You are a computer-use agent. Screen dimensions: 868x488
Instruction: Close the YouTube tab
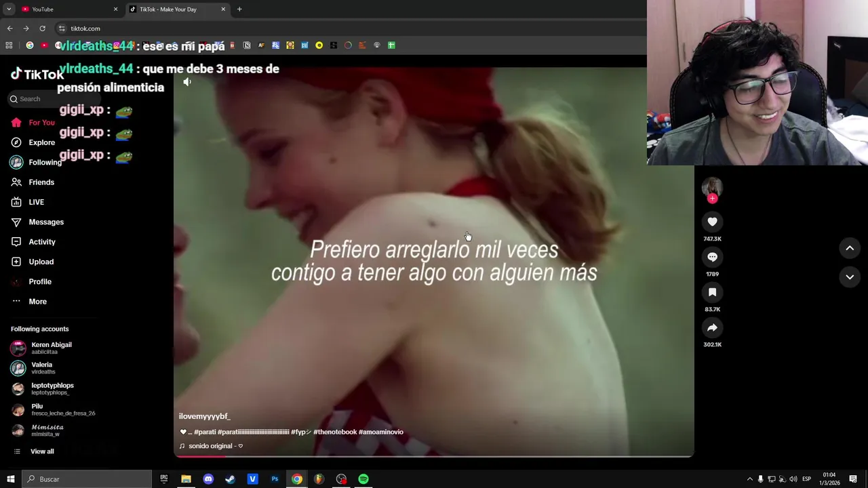coord(115,9)
